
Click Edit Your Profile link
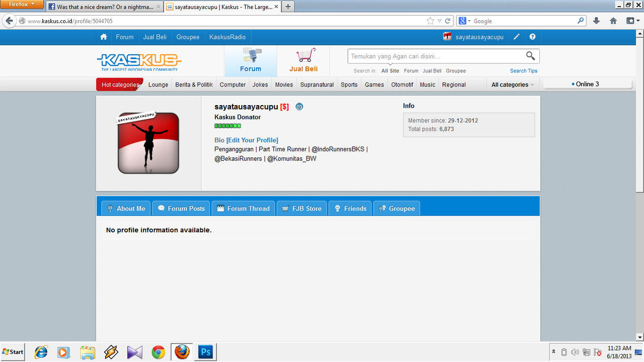[252, 140]
